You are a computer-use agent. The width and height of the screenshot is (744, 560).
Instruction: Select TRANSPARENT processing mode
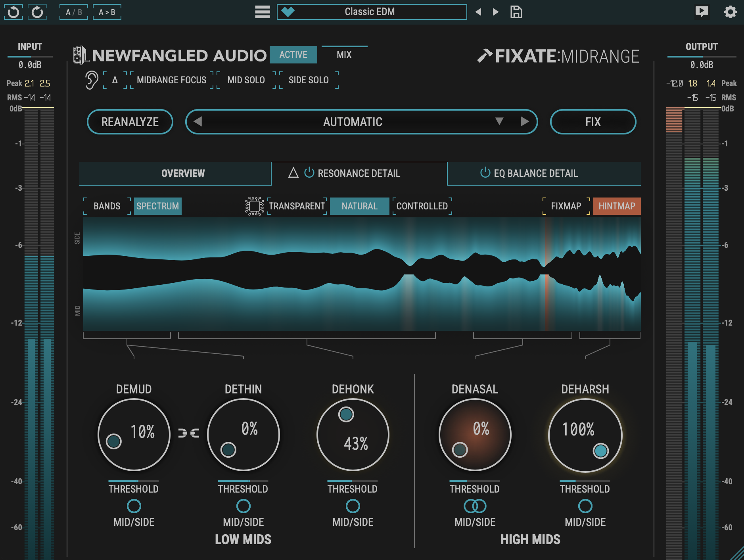(297, 206)
